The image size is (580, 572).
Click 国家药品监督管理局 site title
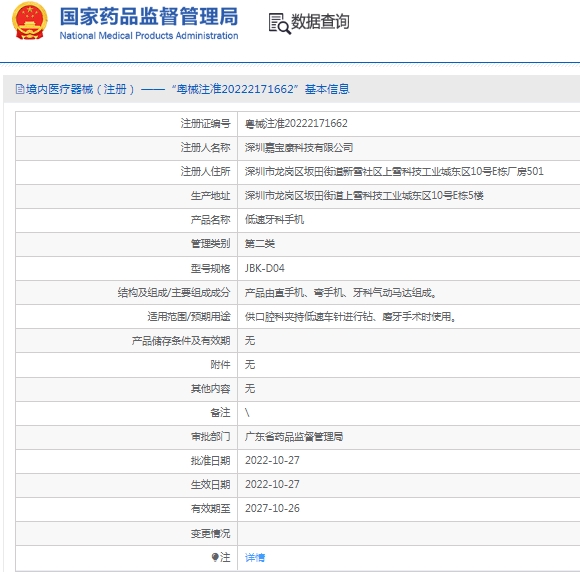tap(149, 17)
